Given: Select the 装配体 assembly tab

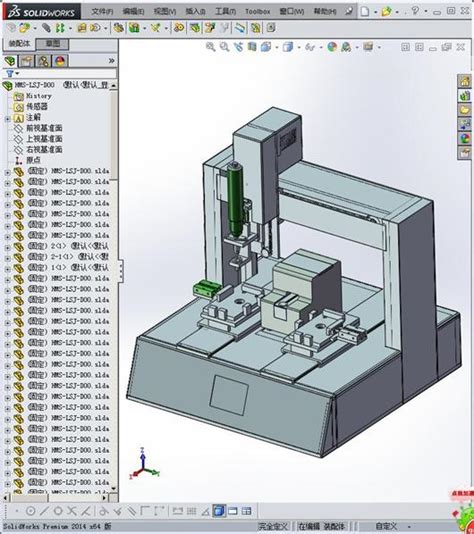Looking at the screenshot, I should [19, 44].
